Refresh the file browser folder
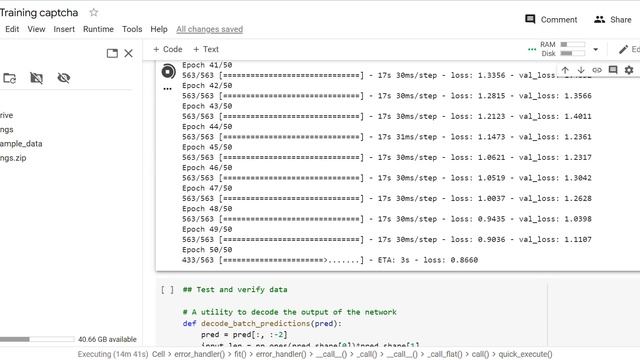Screen dimensions: 640x360 click(x=9, y=78)
